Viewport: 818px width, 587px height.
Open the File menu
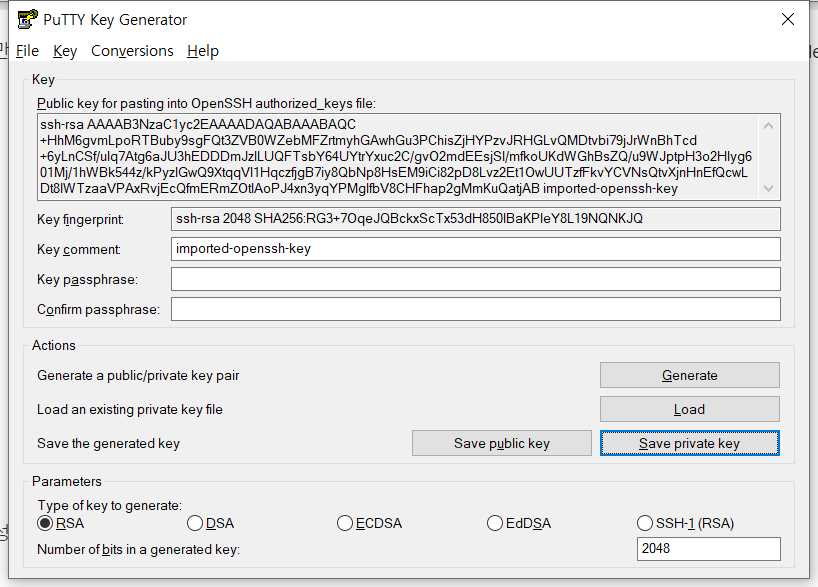tap(27, 51)
